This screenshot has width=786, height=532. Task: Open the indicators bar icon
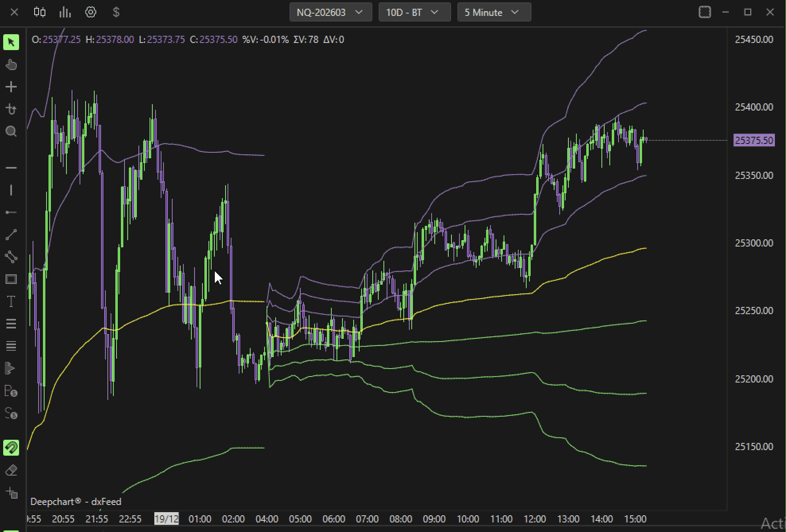(x=65, y=12)
